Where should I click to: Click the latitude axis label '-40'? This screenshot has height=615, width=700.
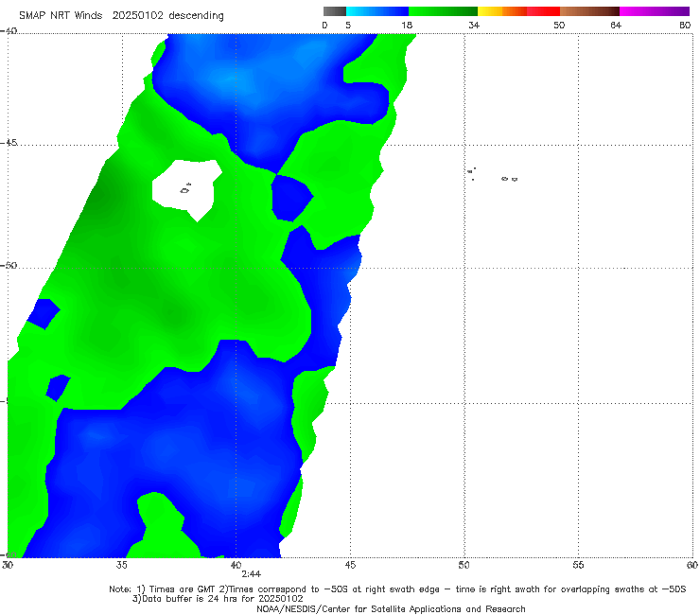[9, 31]
